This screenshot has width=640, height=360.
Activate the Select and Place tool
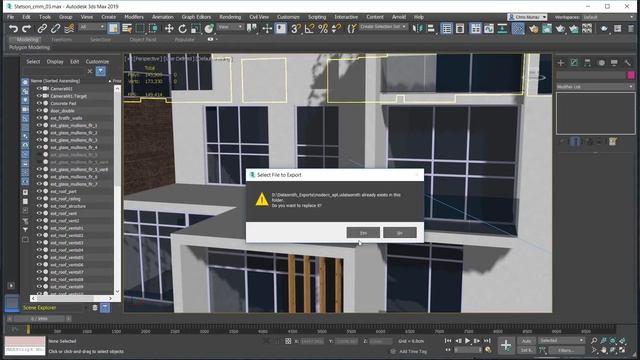[x=209, y=29]
